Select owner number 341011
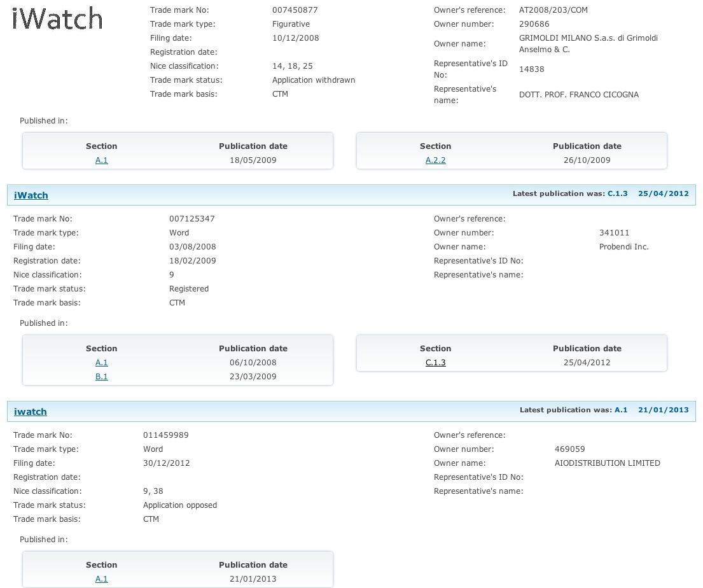Image resolution: width=703 pixels, height=588 pixels. pyautogui.click(x=614, y=232)
